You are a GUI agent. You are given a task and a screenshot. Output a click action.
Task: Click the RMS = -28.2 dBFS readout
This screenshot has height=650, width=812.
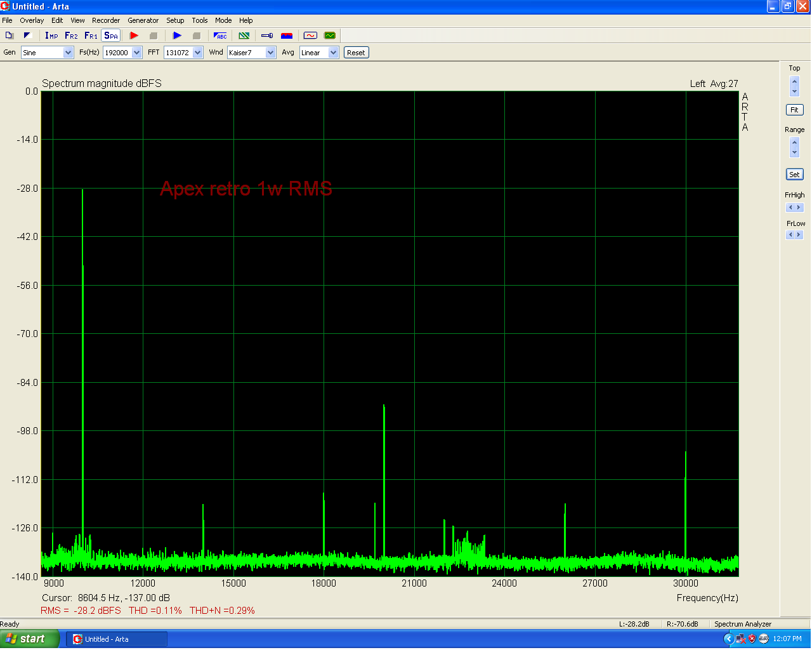[81, 611]
